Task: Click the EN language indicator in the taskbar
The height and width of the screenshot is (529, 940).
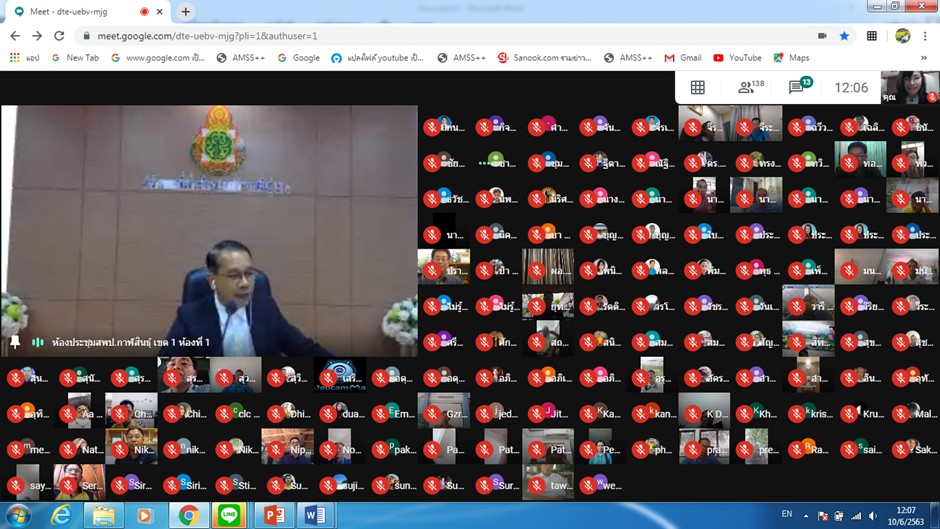Action: pos(787,514)
